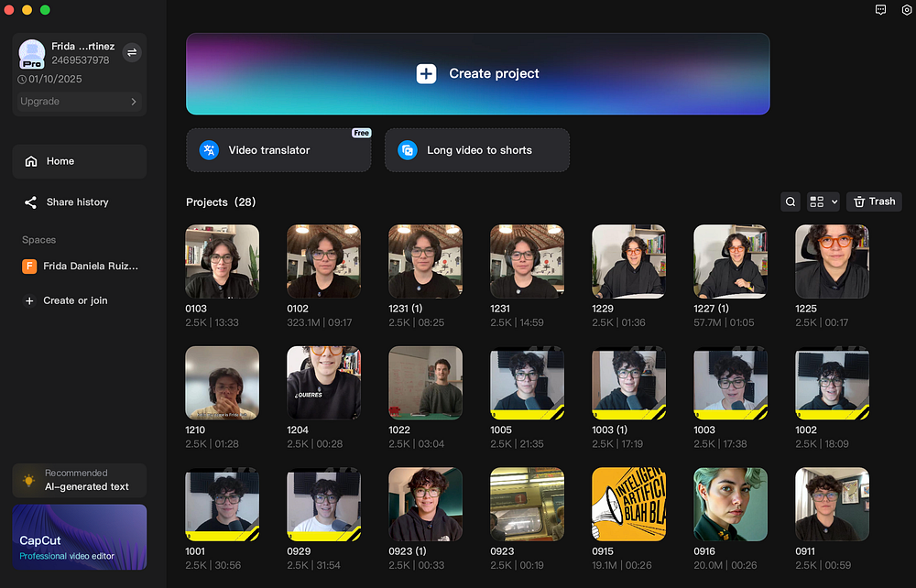916x588 pixels.
Task: Open project 0929 thumbnail
Action: pos(323,505)
